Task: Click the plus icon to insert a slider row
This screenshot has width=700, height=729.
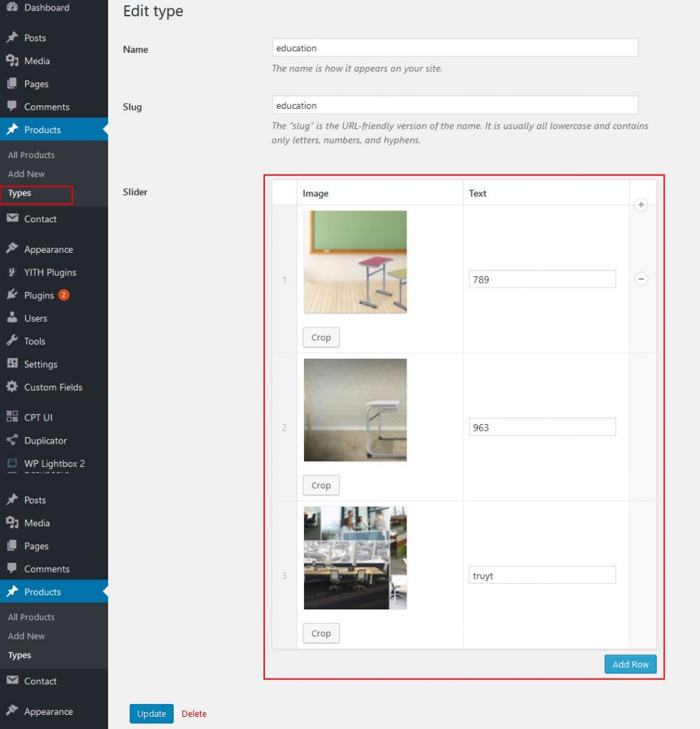Action: click(641, 204)
